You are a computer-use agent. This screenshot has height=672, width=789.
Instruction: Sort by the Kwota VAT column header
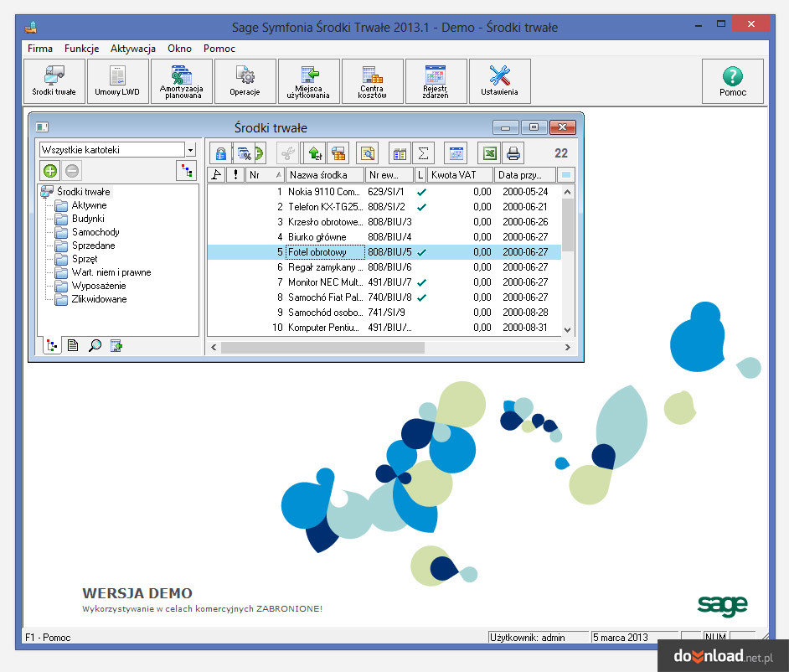[x=460, y=174]
